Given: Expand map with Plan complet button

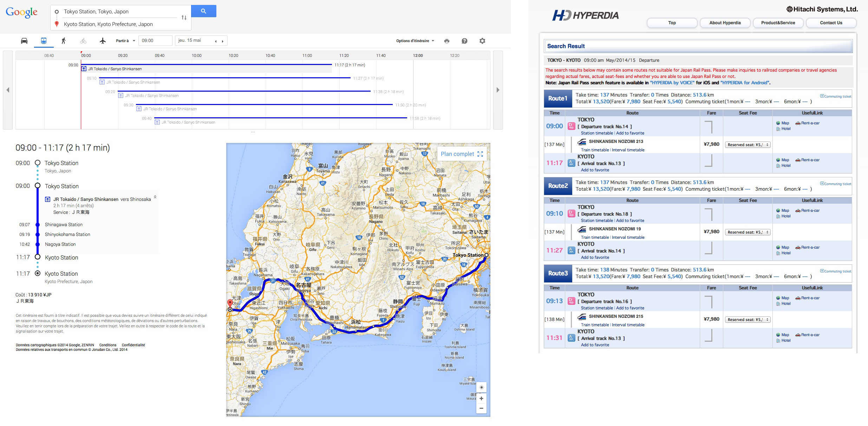Looking at the screenshot, I should (x=462, y=154).
